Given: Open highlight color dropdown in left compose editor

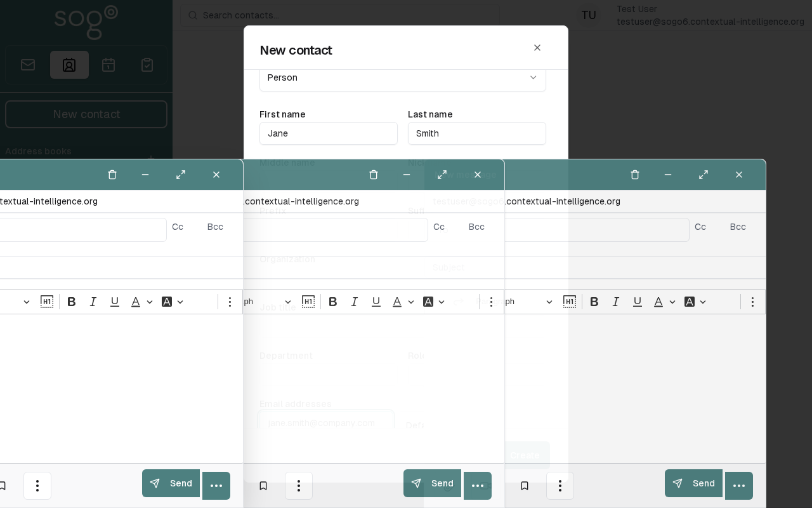Looking at the screenshot, I should [180, 302].
